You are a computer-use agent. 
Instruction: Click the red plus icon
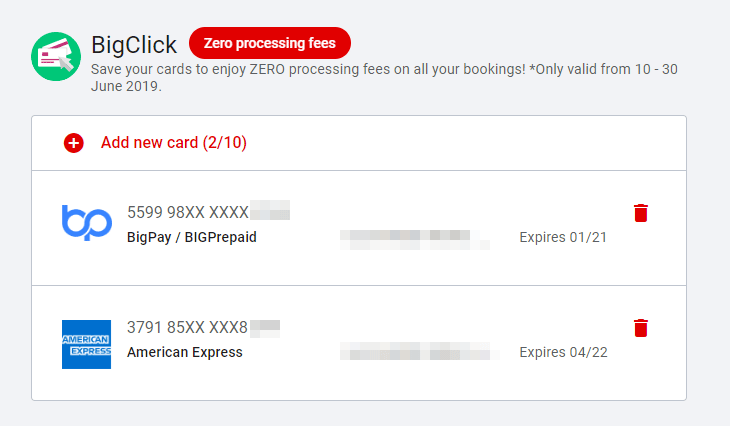(x=74, y=143)
